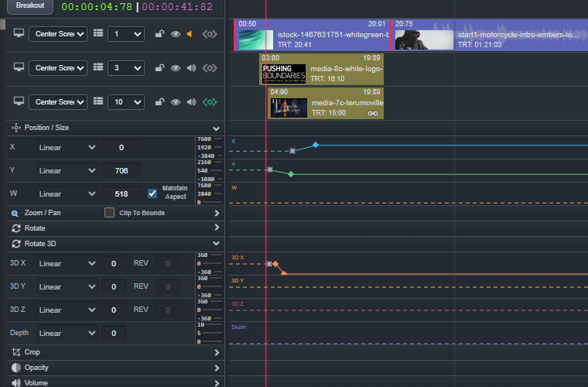Screen dimensions: 588x387
Task: Change X interpolation Linear dropdown
Action: tap(67, 148)
